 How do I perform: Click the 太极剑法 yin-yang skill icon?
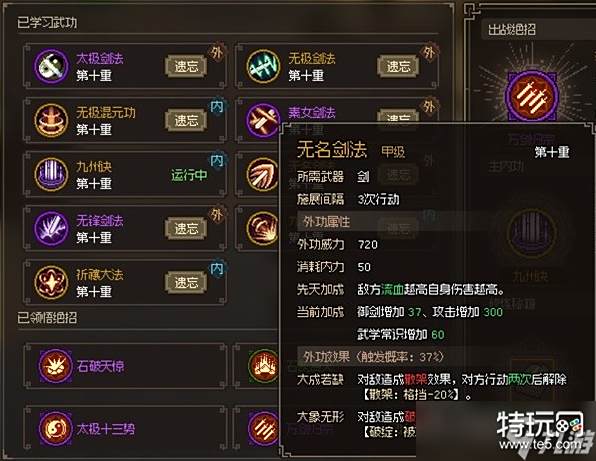click(x=51, y=66)
